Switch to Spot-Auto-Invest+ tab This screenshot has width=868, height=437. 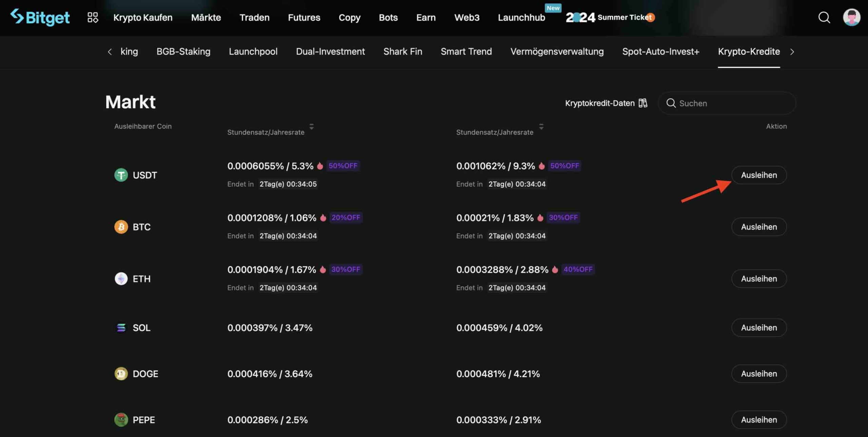660,52
